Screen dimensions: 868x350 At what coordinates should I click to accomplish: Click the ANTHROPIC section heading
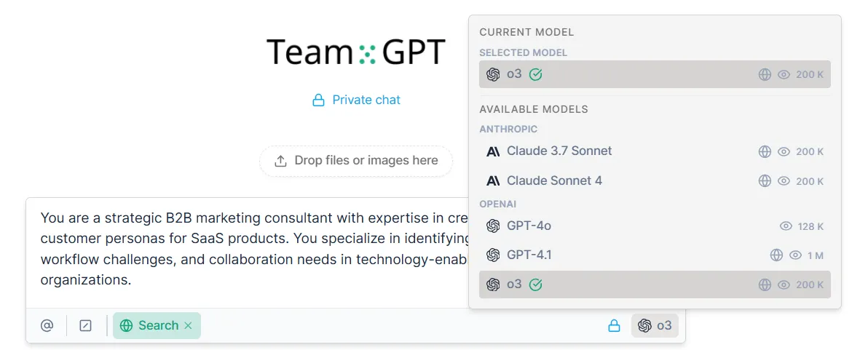pos(508,129)
